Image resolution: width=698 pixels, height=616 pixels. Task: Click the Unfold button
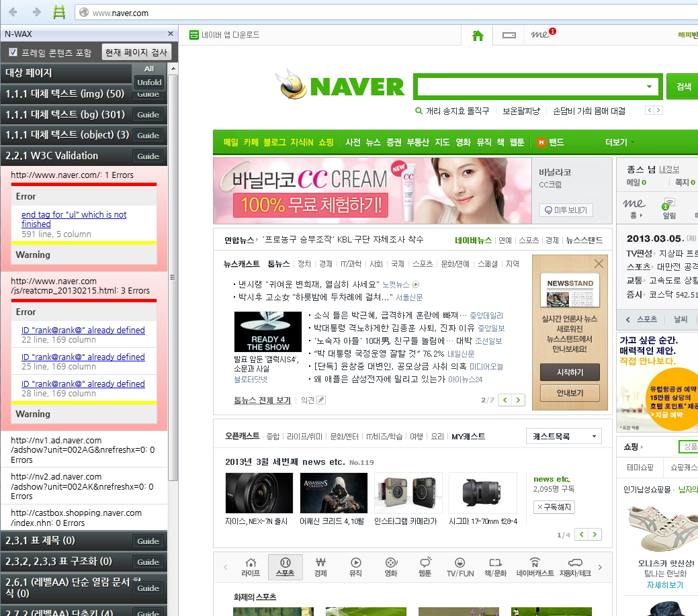coord(149,83)
